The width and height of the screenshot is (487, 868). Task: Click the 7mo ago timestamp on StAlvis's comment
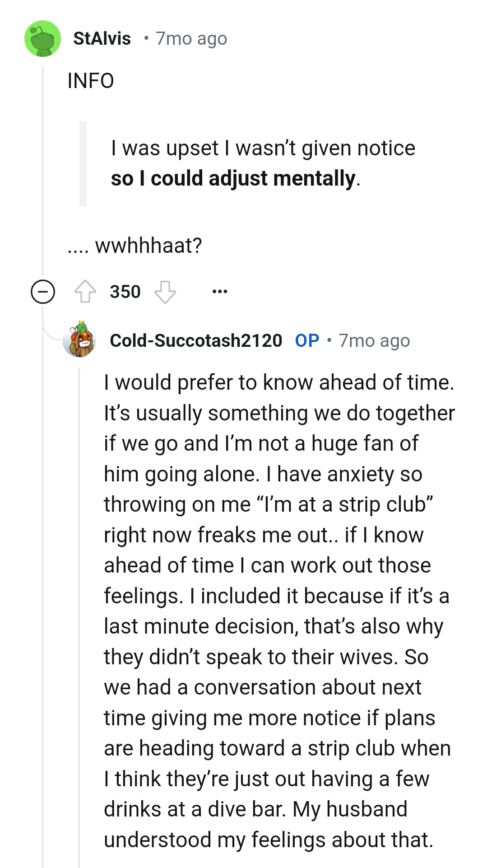click(x=191, y=39)
